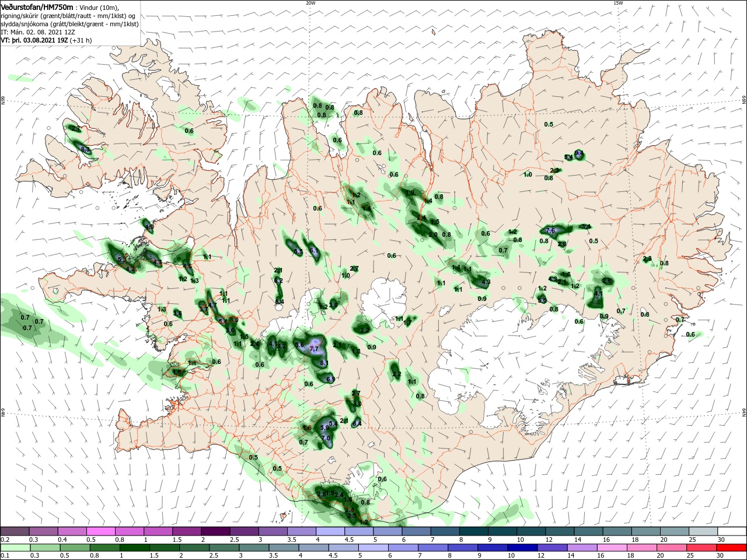Select the pale grey swatch labeled 25
This screenshot has width=747, height=560.
703,531
